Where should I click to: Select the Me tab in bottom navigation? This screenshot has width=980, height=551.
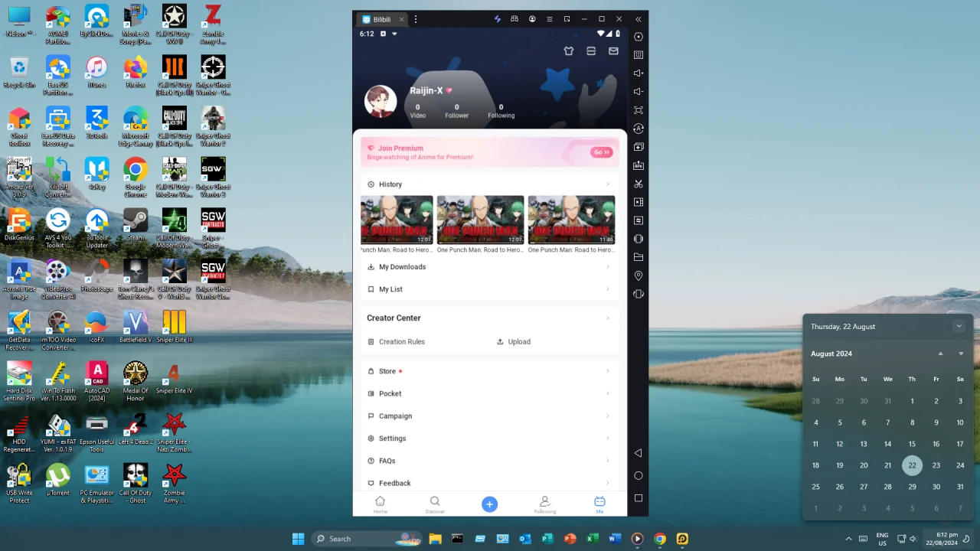pos(599,504)
